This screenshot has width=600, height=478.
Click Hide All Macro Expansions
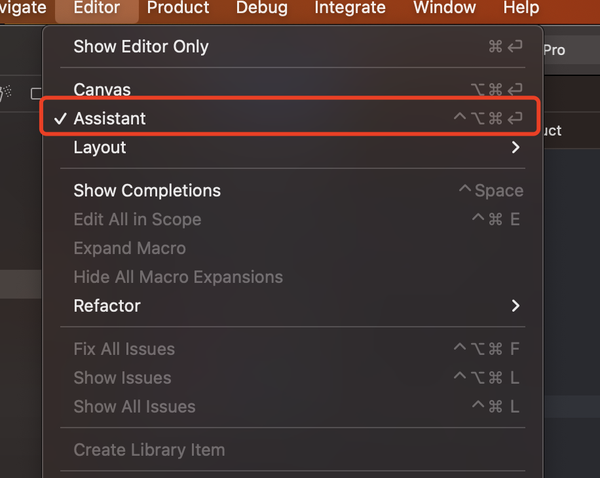[x=178, y=277]
